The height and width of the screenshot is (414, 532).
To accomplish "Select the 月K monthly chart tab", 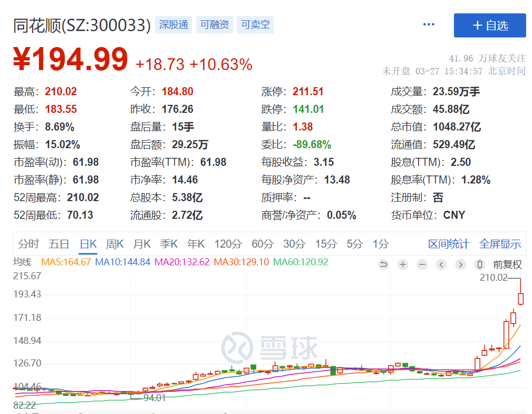I will [x=142, y=244].
